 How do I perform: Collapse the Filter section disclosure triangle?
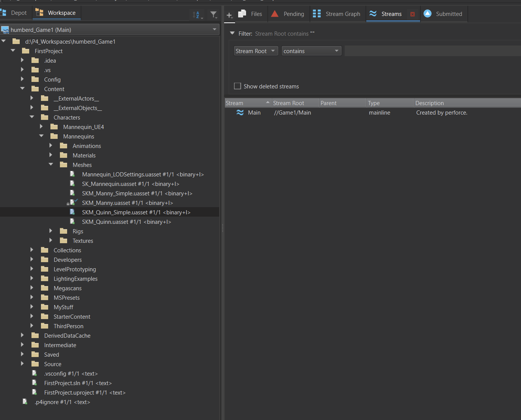click(x=232, y=33)
